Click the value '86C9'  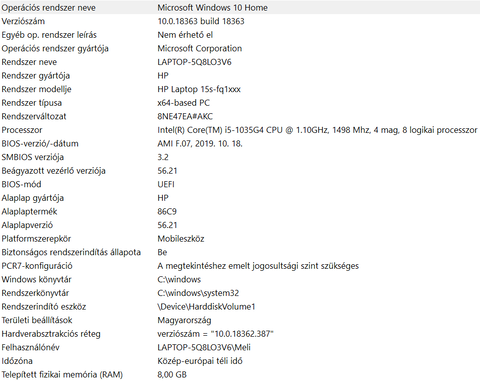[167, 212]
